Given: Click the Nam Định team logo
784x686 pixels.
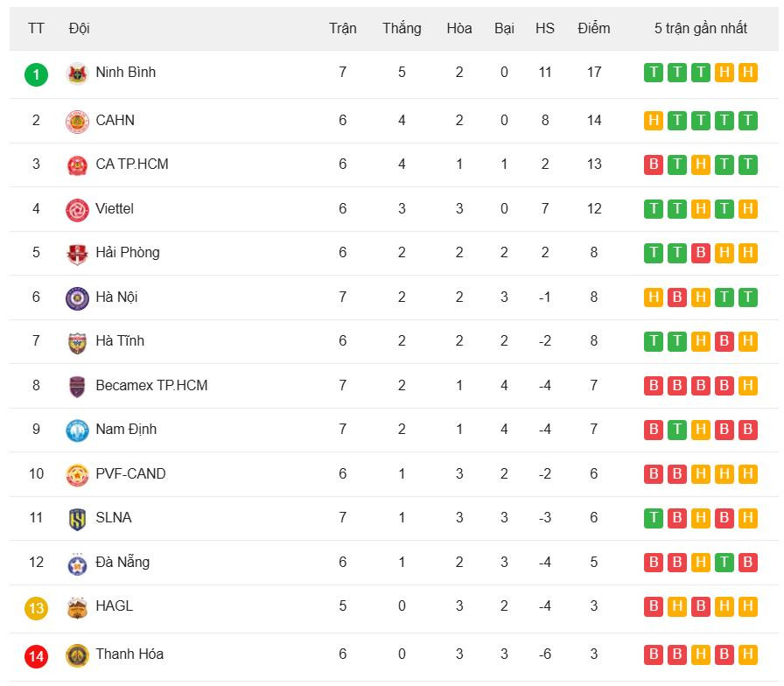Looking at the screenshot, I should 78,430.
